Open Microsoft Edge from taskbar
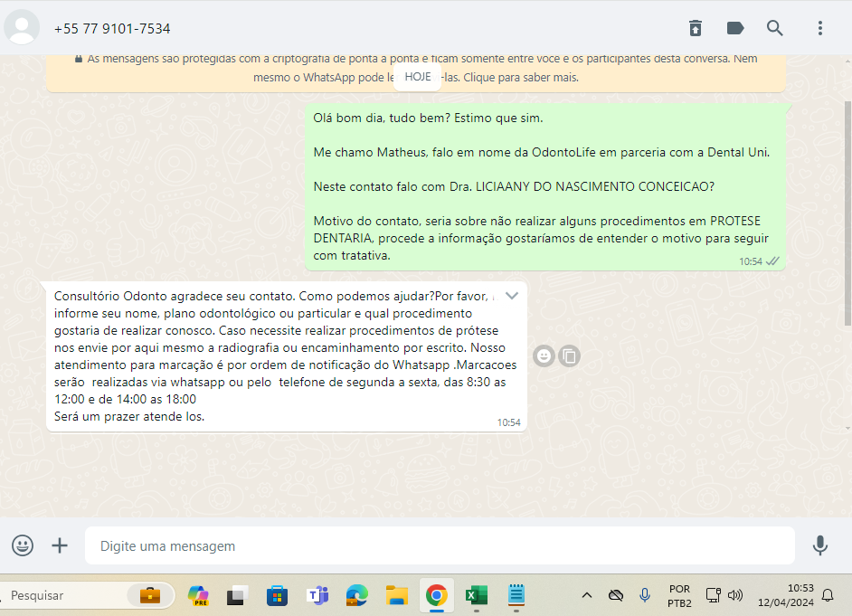852x616 pixels. (x=357, y=595)
